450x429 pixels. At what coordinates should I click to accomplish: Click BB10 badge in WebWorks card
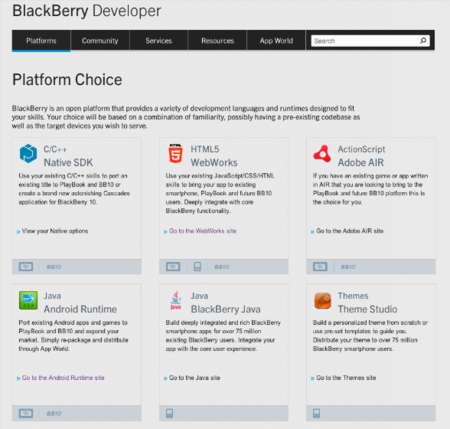point(221,267)
